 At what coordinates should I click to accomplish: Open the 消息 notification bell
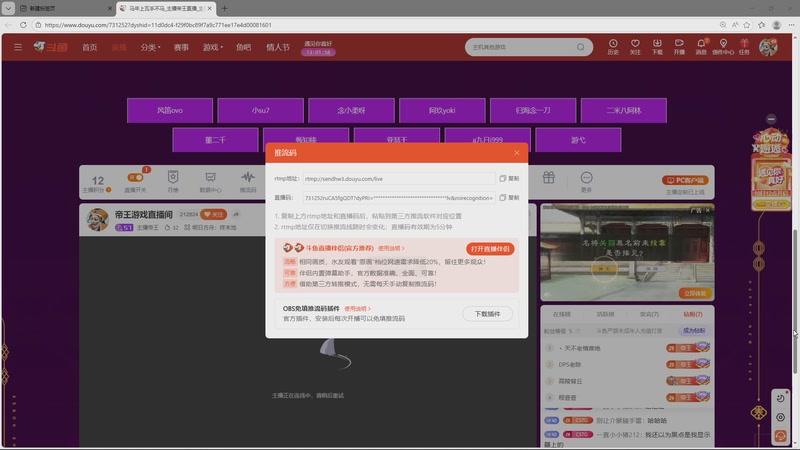tap(701, 47)
